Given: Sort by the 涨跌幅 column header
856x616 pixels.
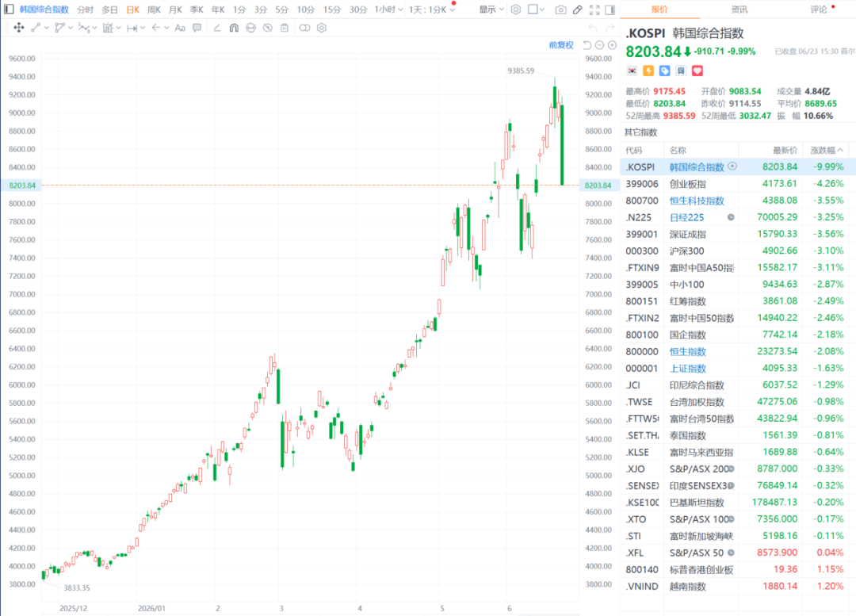Looking at the screenshot, I should click(x=826, y=150).
